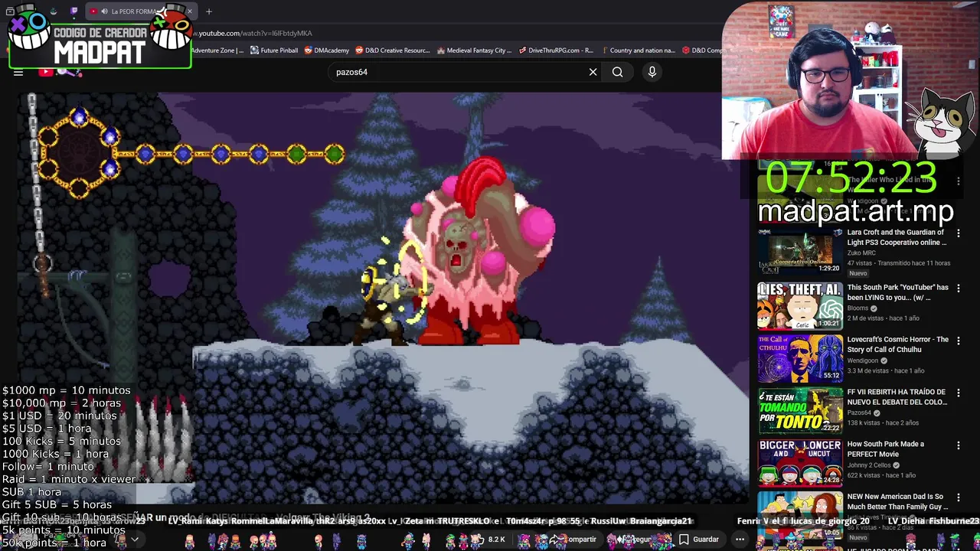Click the game video player area

tap(383, 298)
